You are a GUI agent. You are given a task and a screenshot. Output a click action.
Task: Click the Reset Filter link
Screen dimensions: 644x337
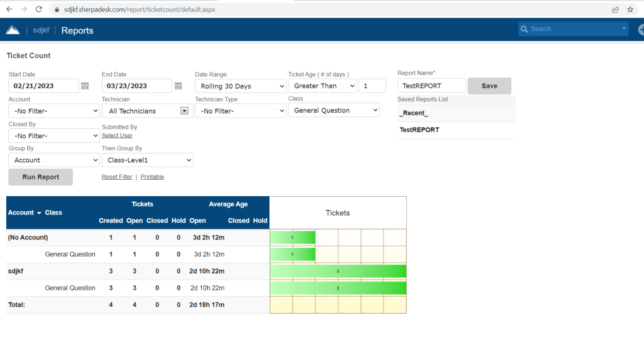coord(117,177)
